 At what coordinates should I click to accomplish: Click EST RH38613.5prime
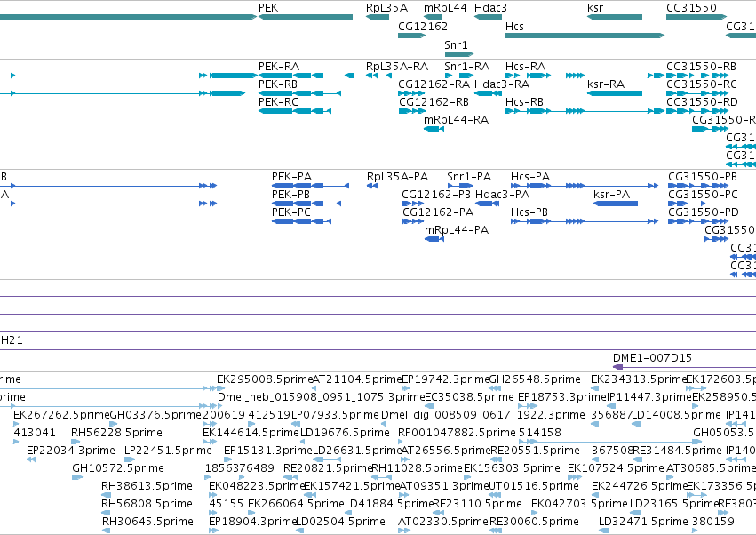click(106, 495)
